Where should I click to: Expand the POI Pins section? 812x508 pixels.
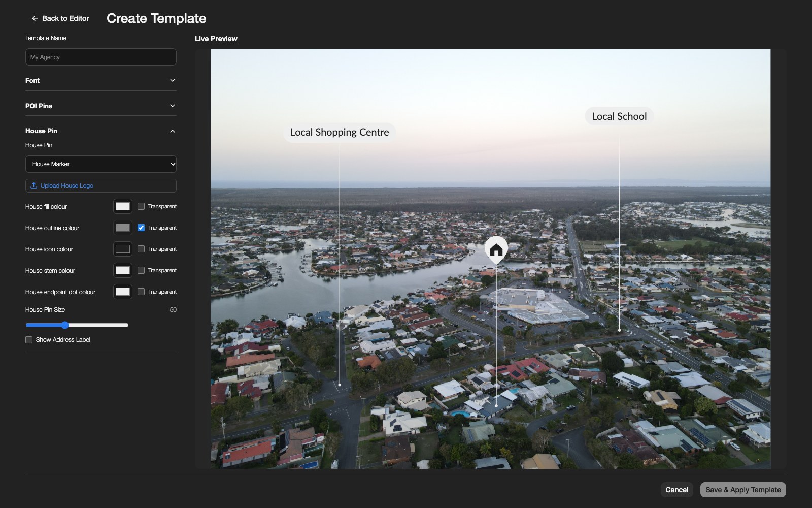pos(101,106)
